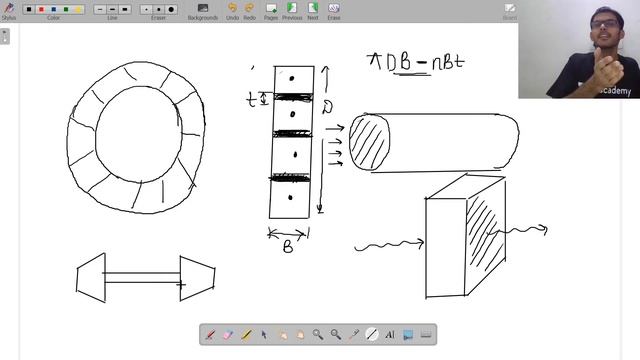Open the Pages panel

[x=271, y=11]
